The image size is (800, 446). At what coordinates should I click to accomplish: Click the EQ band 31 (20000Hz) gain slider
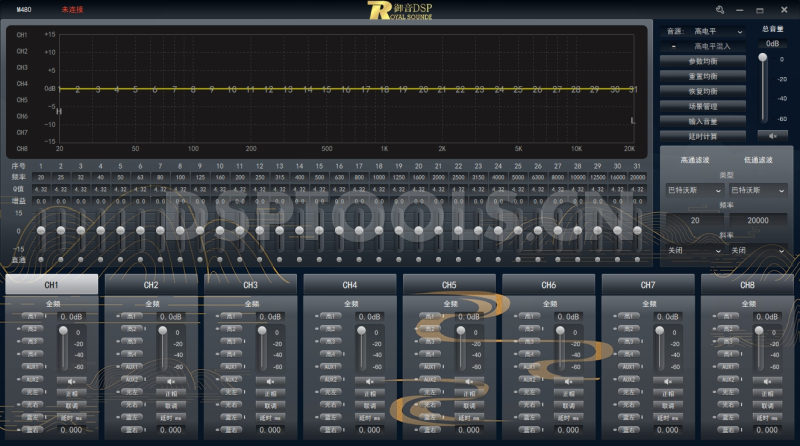[x=637, y=231]
